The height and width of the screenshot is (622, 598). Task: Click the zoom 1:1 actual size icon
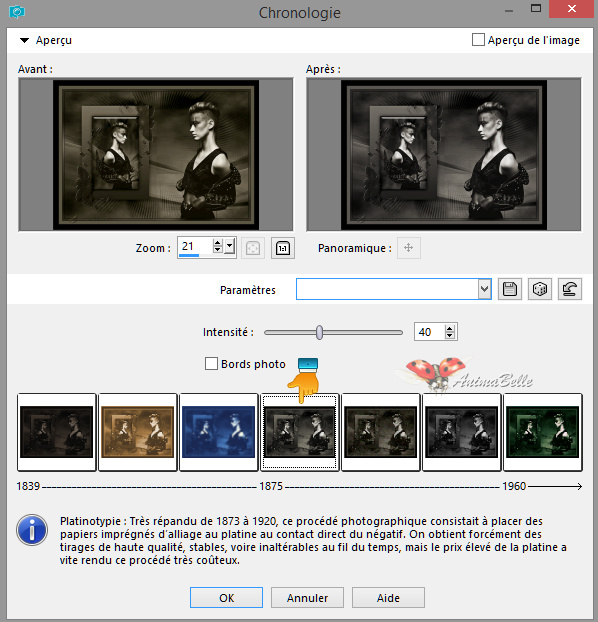283,248
